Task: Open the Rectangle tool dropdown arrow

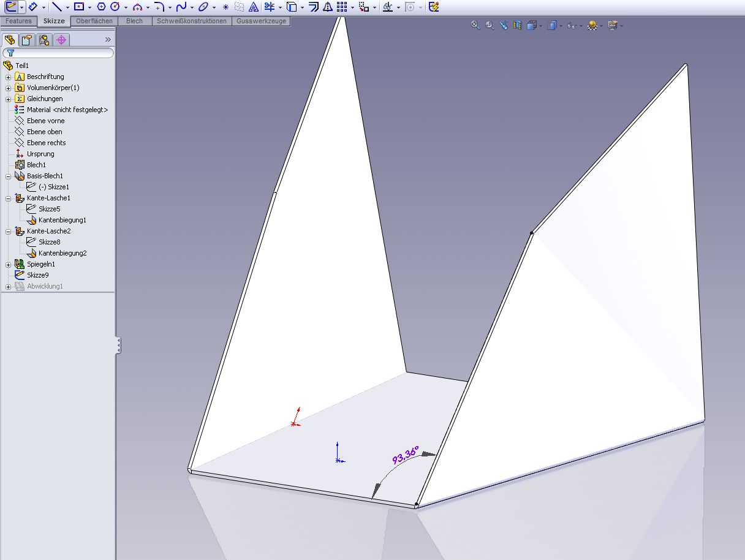Action: (89, 7)
